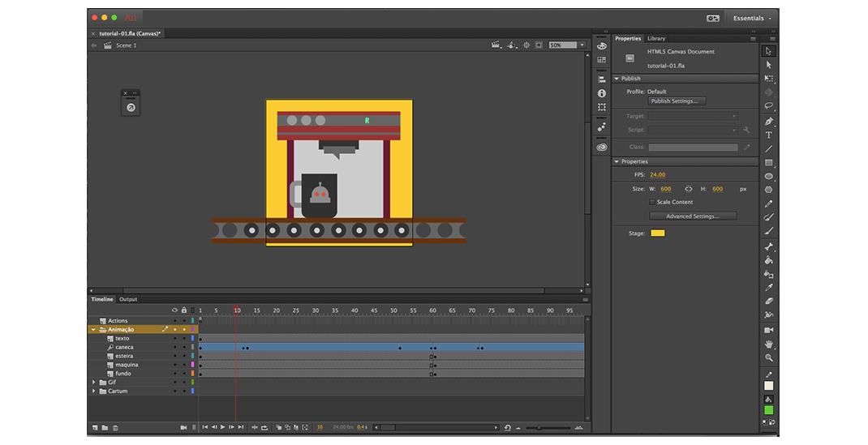The image size is (868, 445).
Task: Play the timeline animation
Action: 222,427
